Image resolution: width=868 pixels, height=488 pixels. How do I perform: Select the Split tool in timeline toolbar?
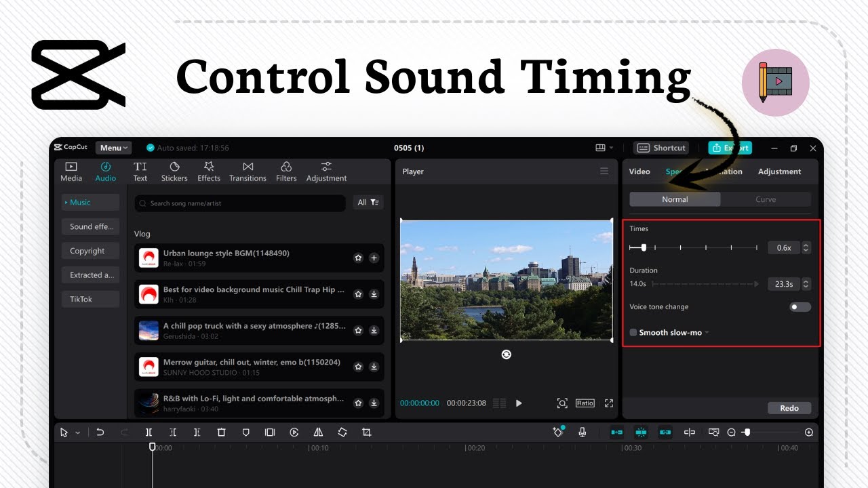pos(149,432)
